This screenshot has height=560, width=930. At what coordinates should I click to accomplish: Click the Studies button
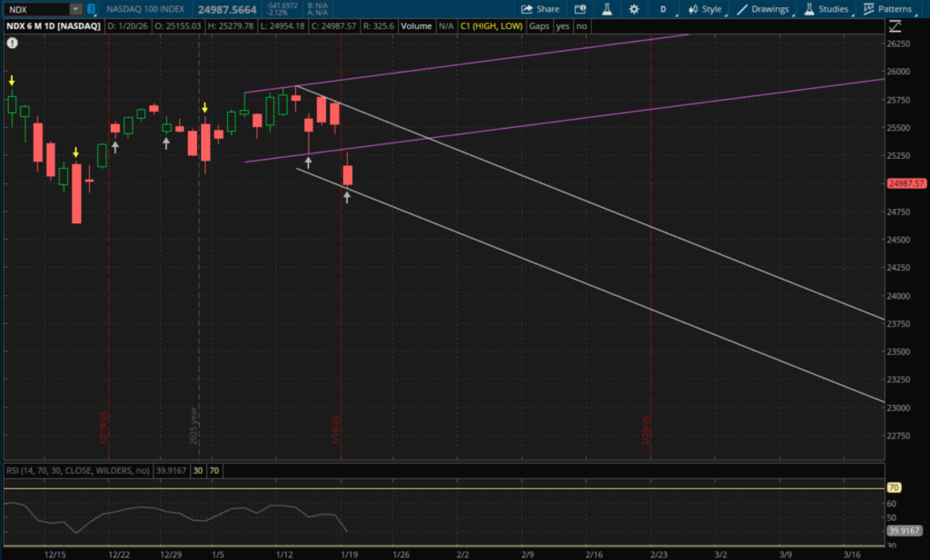[826, 9]
